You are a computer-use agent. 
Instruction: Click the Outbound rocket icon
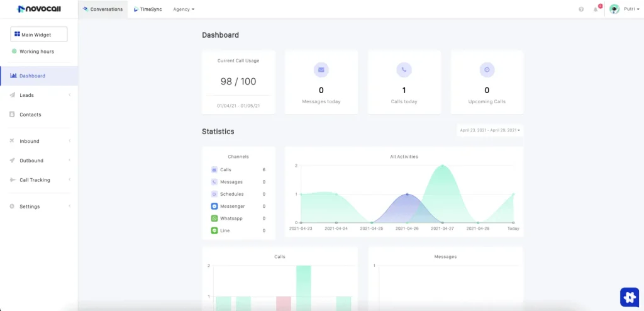pos(13,160)
